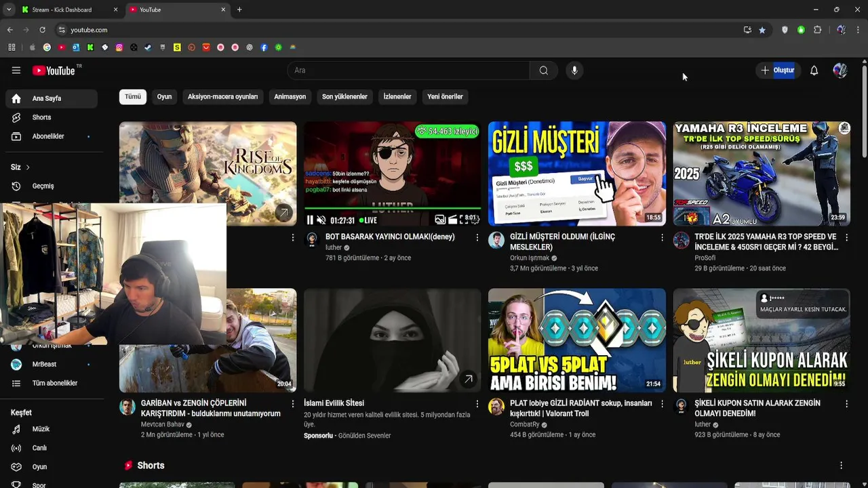This screenshot has width=868, height=488.
Task: Click the search magnifier button
Action: tap(544, 70)
